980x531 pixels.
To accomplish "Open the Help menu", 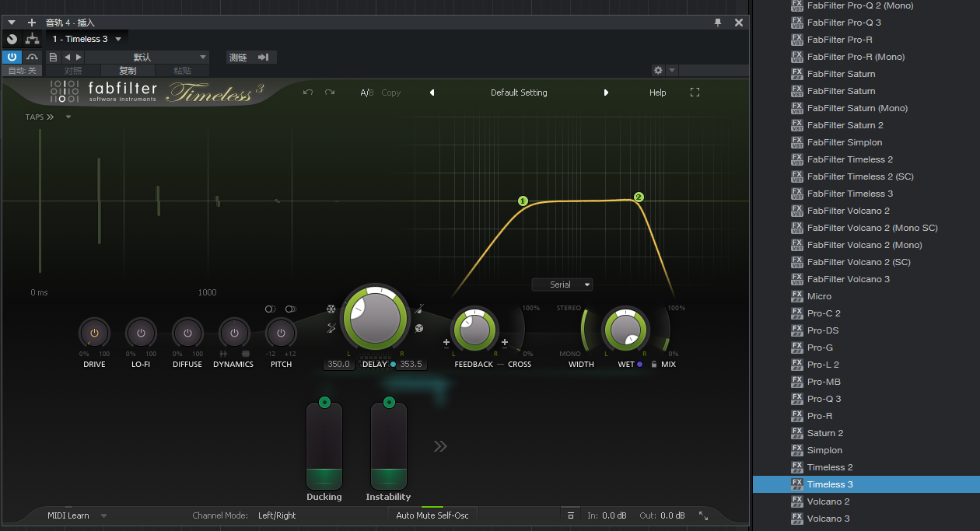I will coord(658,93).
